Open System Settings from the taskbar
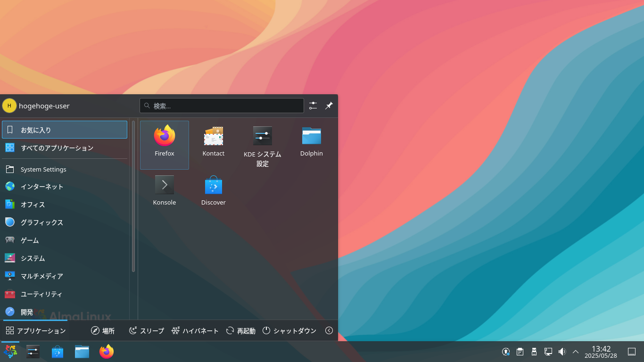This screenshot has height=362, width=644. point(33,352)
